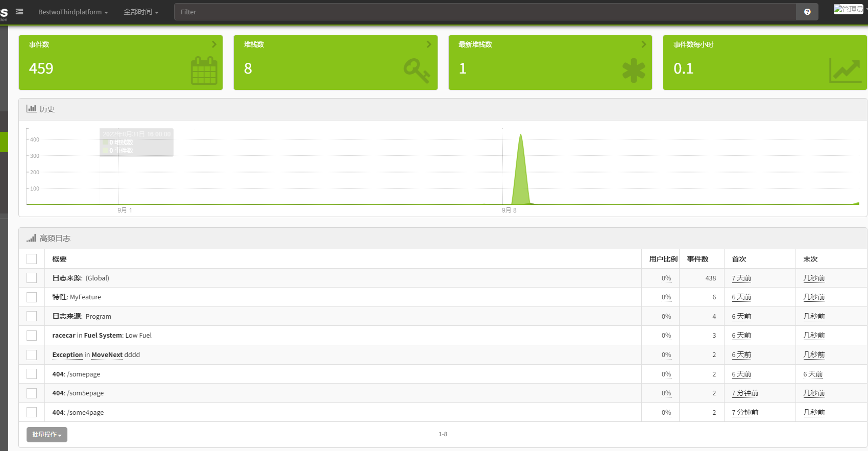Viewport: 868px width, 451px height.
Task: Check the 特性 MyFeature row checkbox
Action: 32,297
